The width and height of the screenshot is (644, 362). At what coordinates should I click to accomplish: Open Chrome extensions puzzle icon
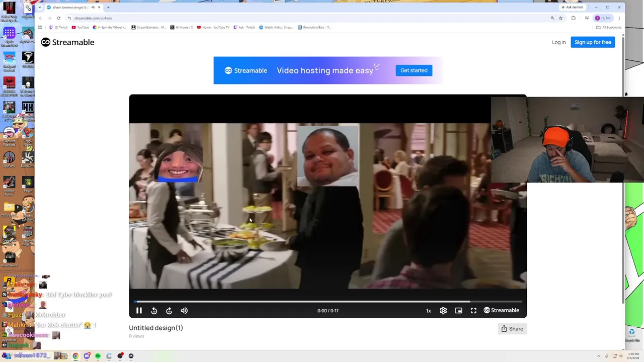pos(574,18)
